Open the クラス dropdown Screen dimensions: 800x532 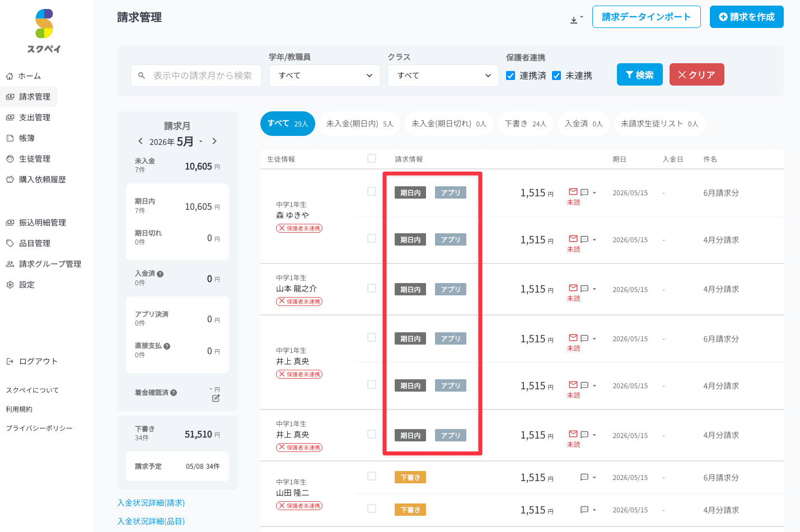point(443,76)
